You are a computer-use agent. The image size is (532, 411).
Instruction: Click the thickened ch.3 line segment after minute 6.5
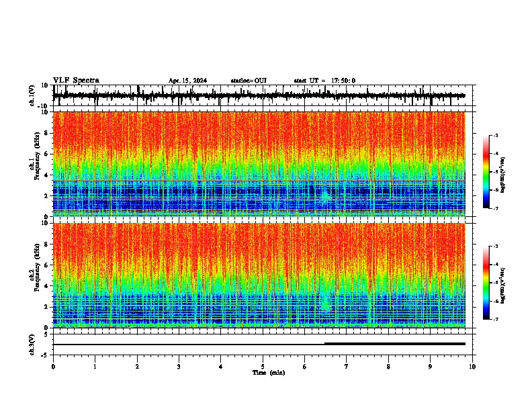click(395, 344)
